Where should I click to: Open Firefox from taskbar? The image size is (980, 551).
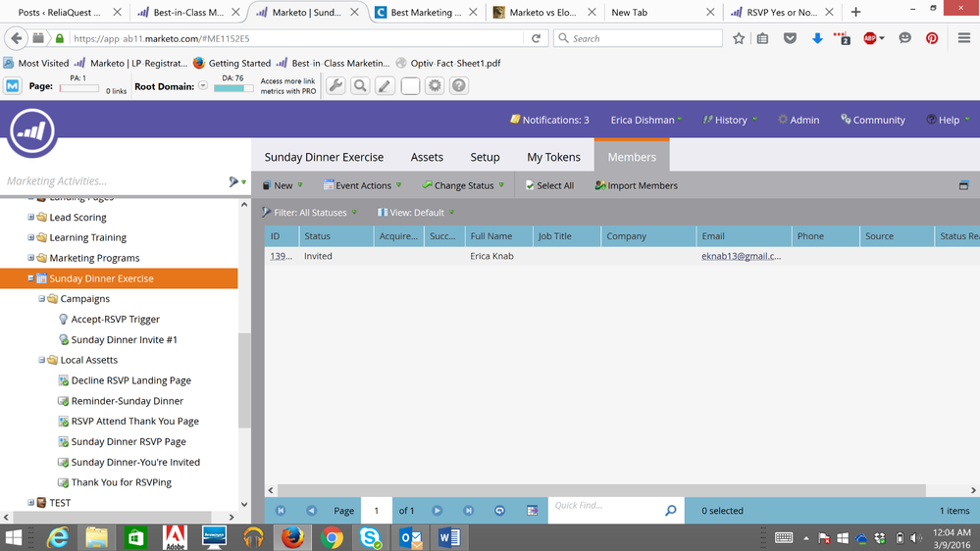coord(292,537)
